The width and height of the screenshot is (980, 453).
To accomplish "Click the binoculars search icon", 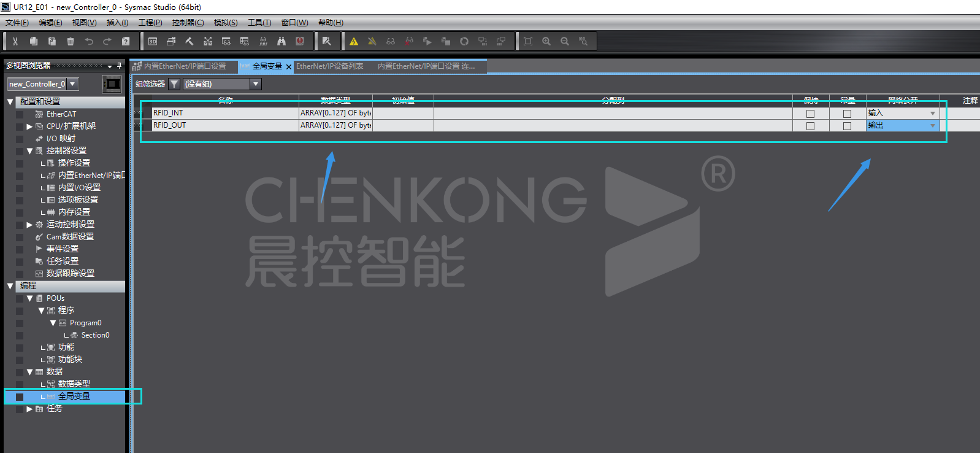I will [281, 41].
